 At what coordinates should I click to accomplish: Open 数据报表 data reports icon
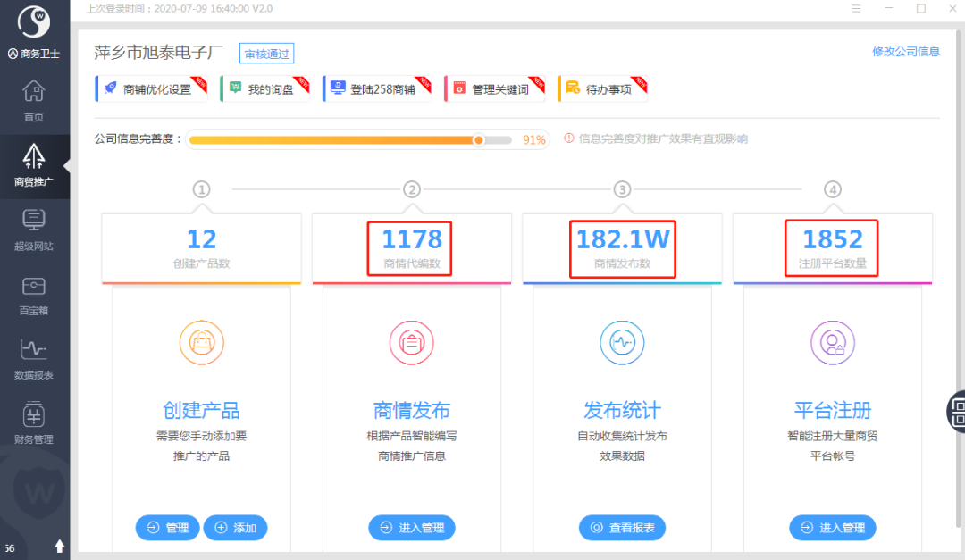(34, 359)
